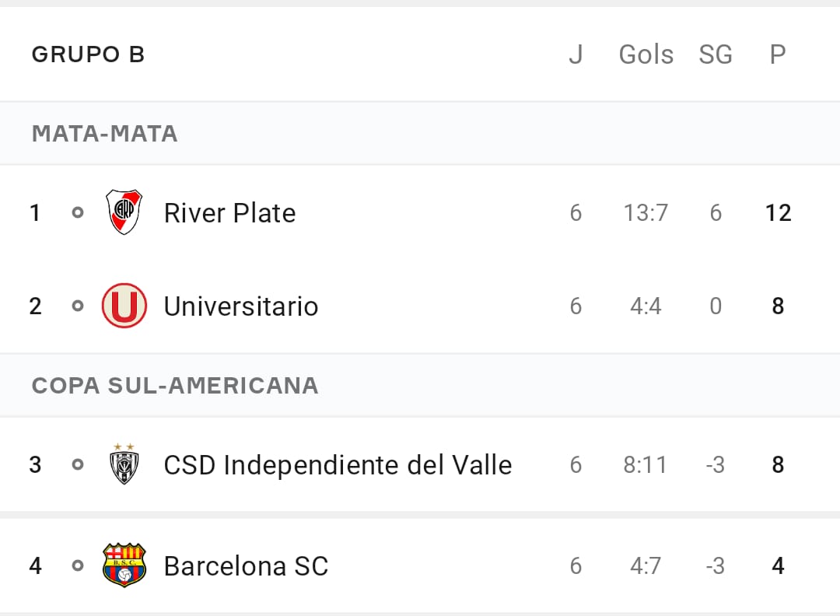Image resolution: width=840 pixels, height=616 pixels.
Task: Select CSD Independiente del Valle team name
Action: tap(338, 464)
